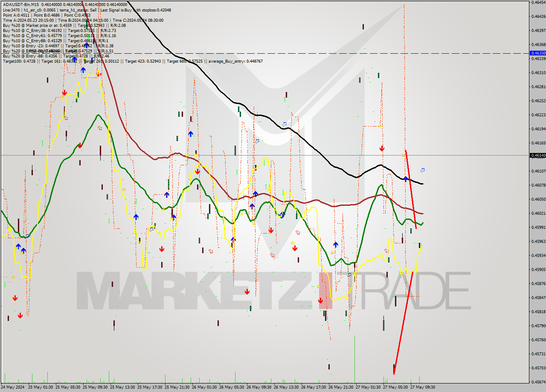The width and height of the screenshot is (546, 392).
Task: Click the 'Buy %10 @ Entry -23' line
Action: tap(58, 46)
